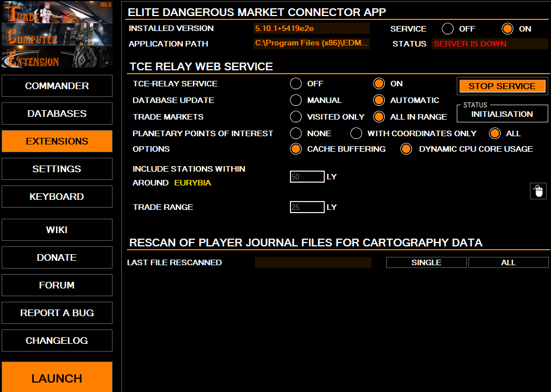Rescan ALL journal files
This screenshot has width=551, height=392.
point(508,262)
